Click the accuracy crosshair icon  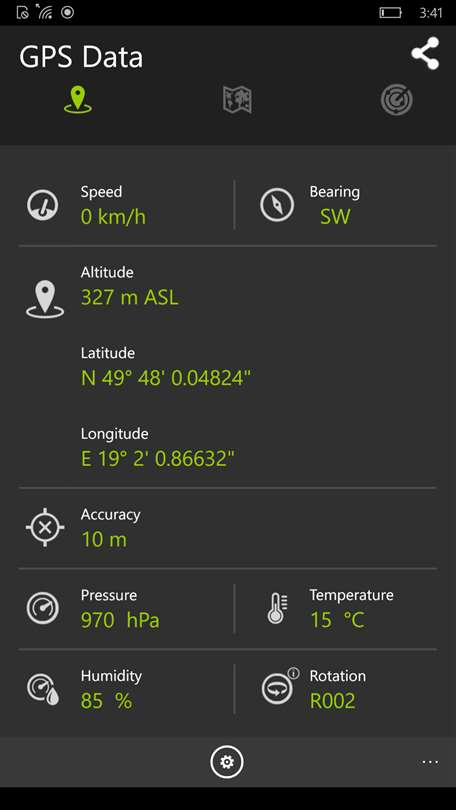point(45,527)
